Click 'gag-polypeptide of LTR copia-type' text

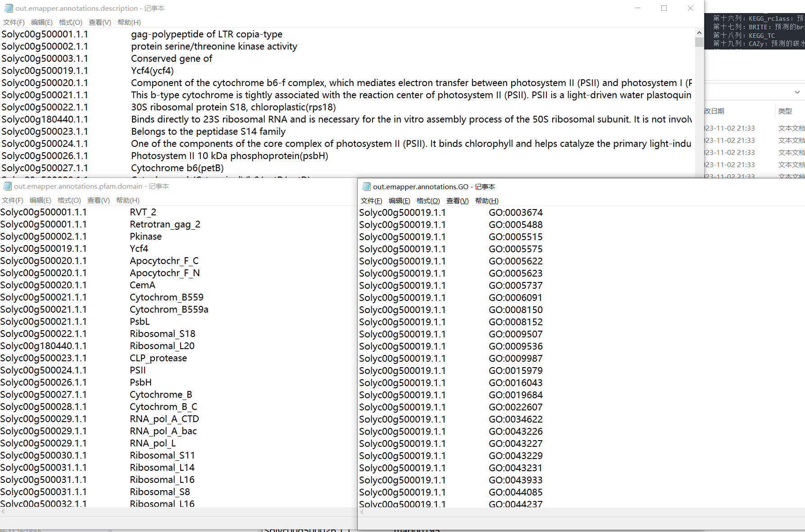click(206, 34)
